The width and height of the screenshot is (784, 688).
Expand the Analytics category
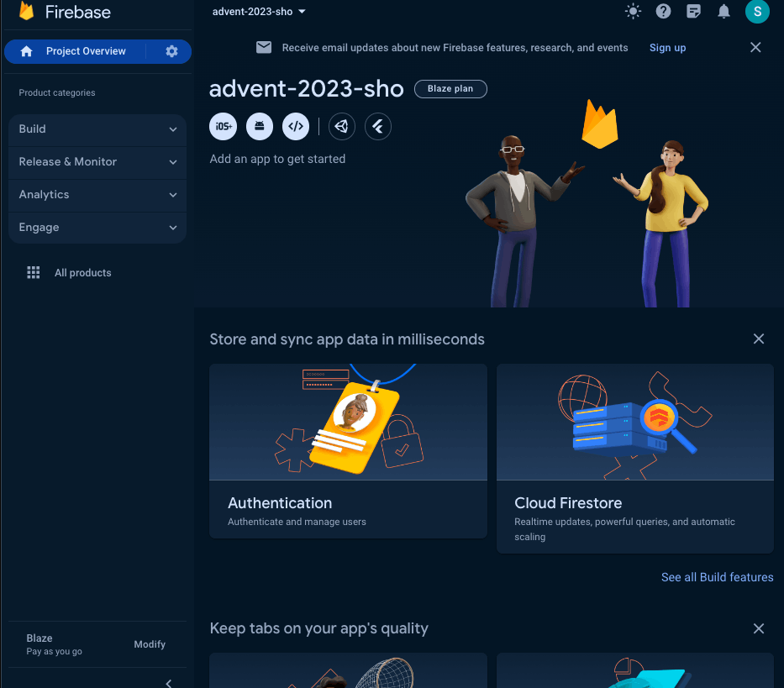(97, 195)
